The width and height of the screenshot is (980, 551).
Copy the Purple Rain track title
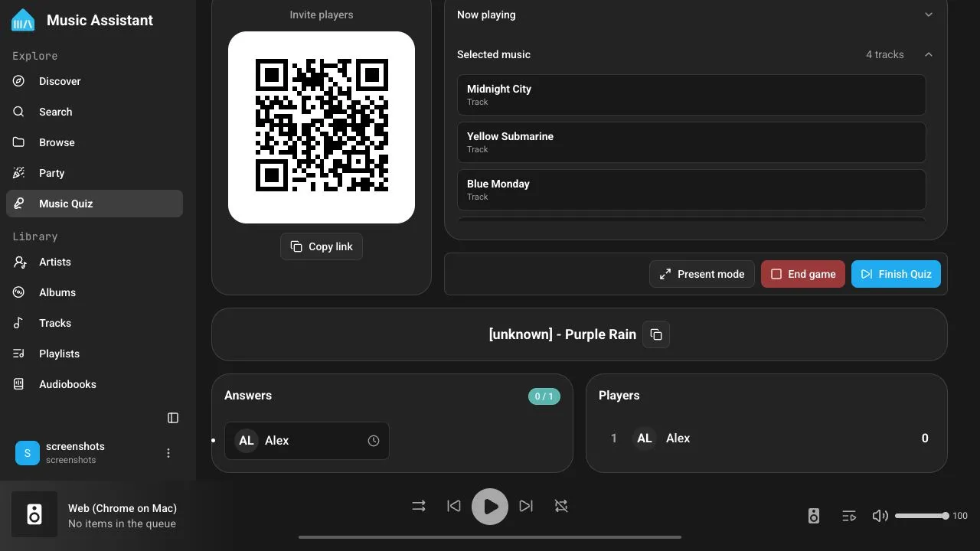(x=656, y=334)
